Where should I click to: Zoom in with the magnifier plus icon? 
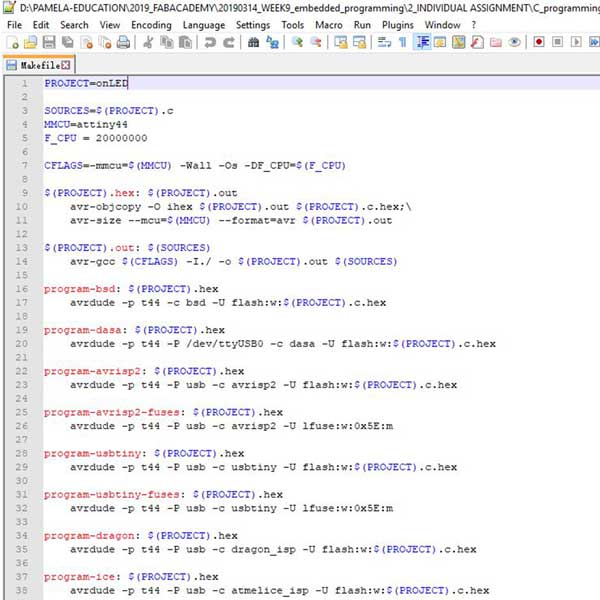297,42
